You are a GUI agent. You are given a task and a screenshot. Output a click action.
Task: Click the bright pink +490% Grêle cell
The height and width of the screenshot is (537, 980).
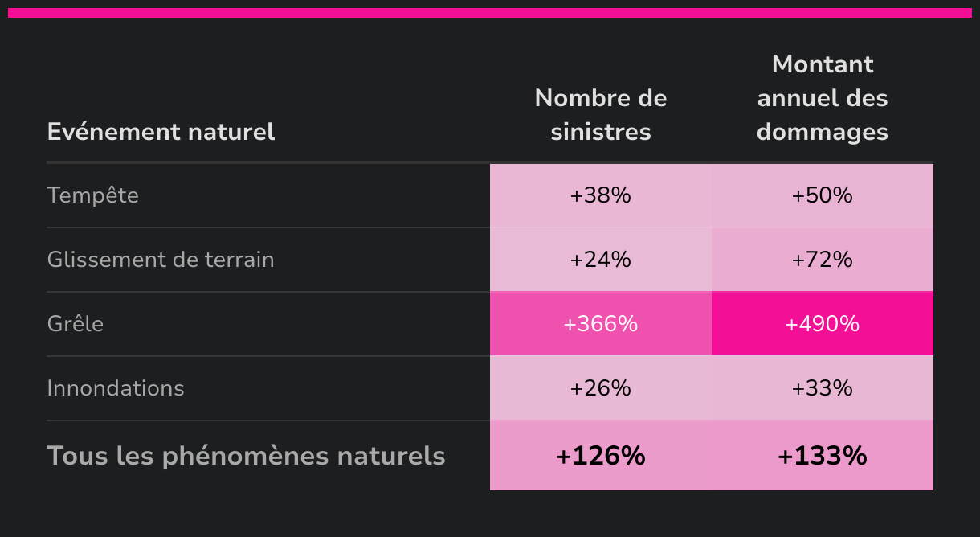[822, 324]
